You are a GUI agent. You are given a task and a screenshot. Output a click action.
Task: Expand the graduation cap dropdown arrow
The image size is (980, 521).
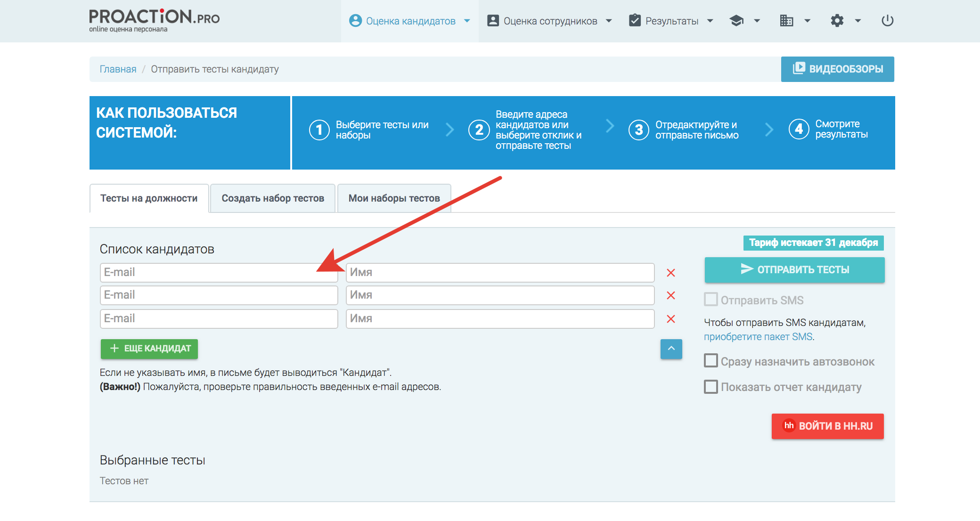757,21
